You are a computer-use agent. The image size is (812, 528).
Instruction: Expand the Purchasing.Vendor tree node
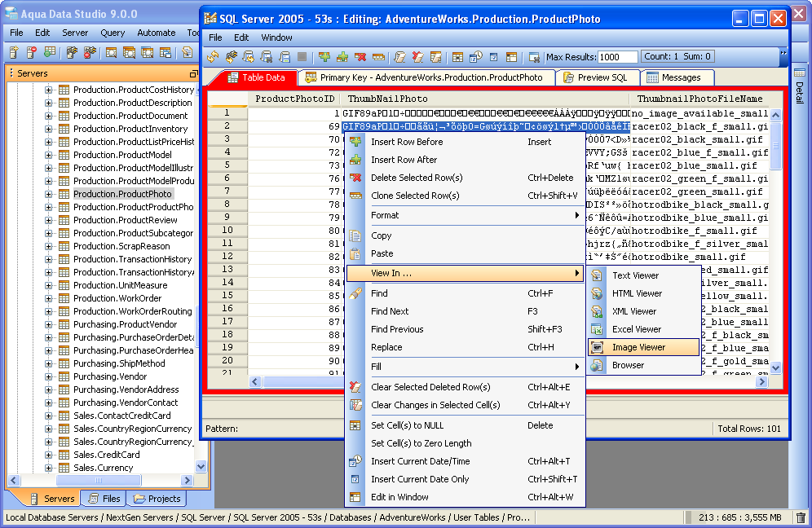pyautogui.click(x=49, y=376)
